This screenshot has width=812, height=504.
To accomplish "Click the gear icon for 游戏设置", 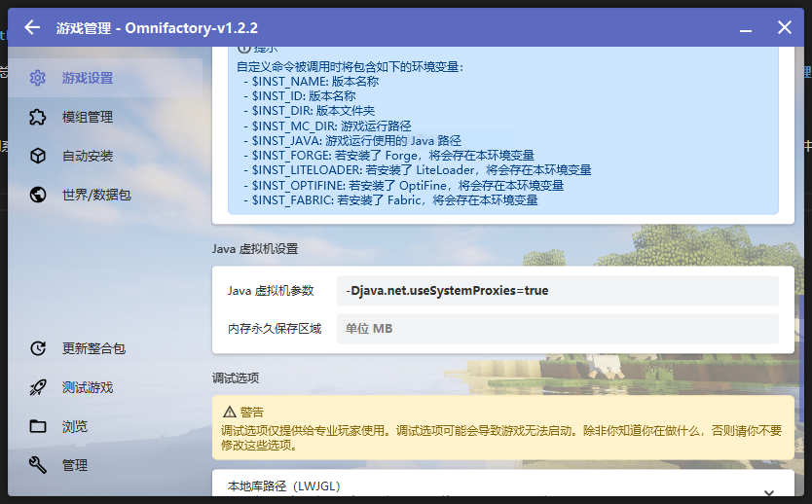I will click(x=38, y=78).
